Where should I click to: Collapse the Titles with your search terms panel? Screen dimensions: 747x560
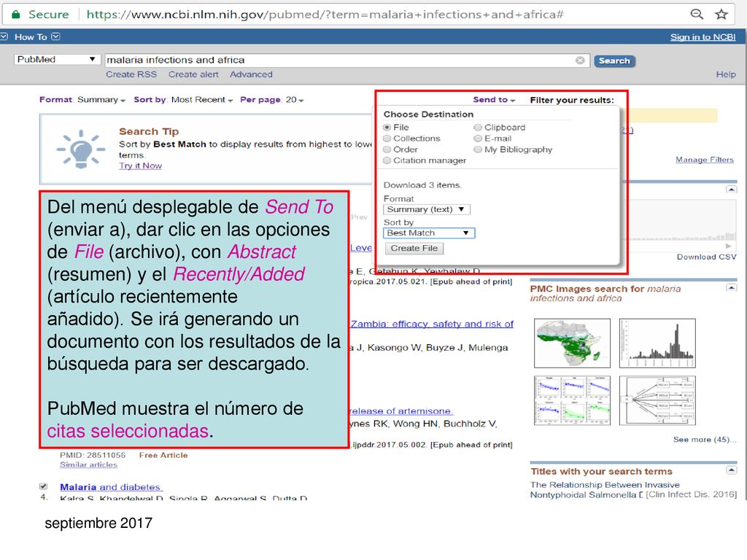[731, 470]
